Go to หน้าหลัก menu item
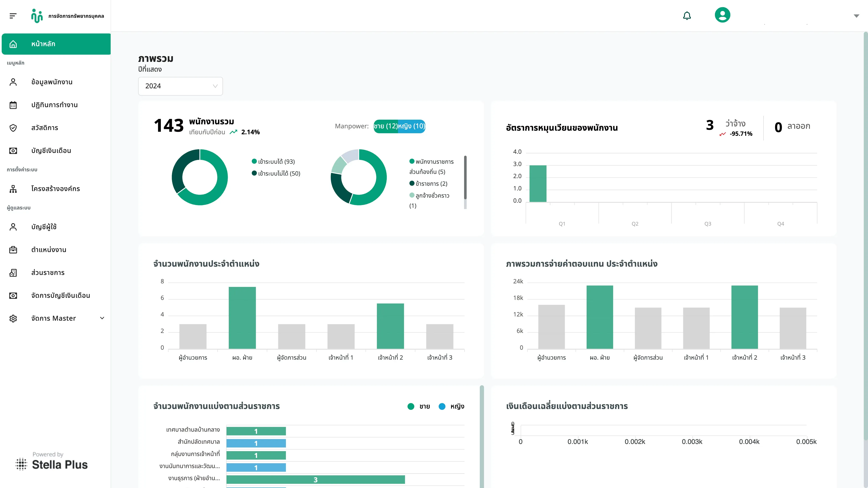Image resolution: width=868 pixels, height=488 pixels. (x=56, y=44)
